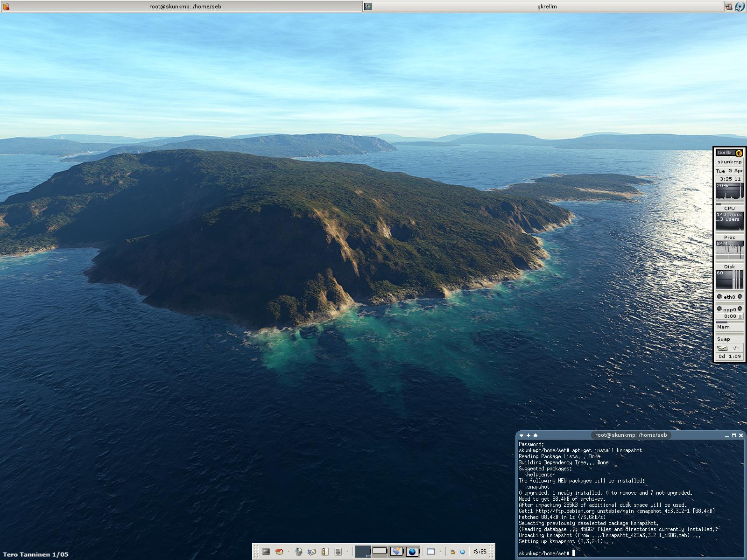
Task: Click the blue logout power icon
Action: 462,552
